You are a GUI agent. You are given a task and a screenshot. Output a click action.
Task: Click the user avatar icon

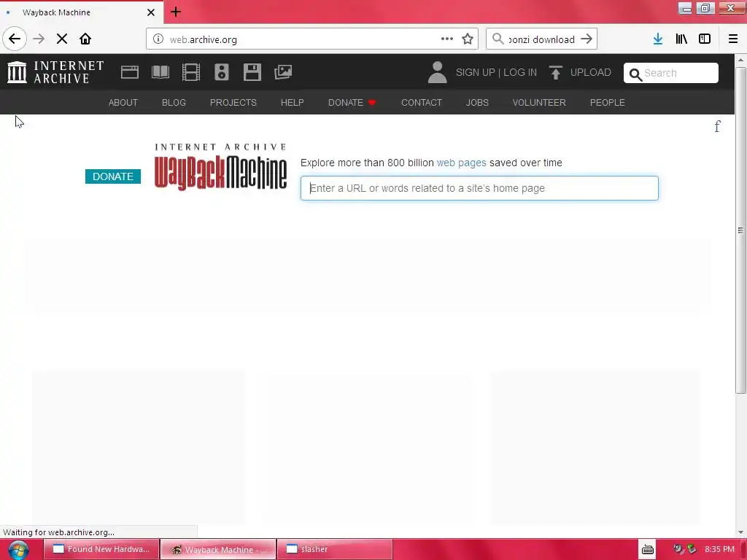click(x=438, y=72)
